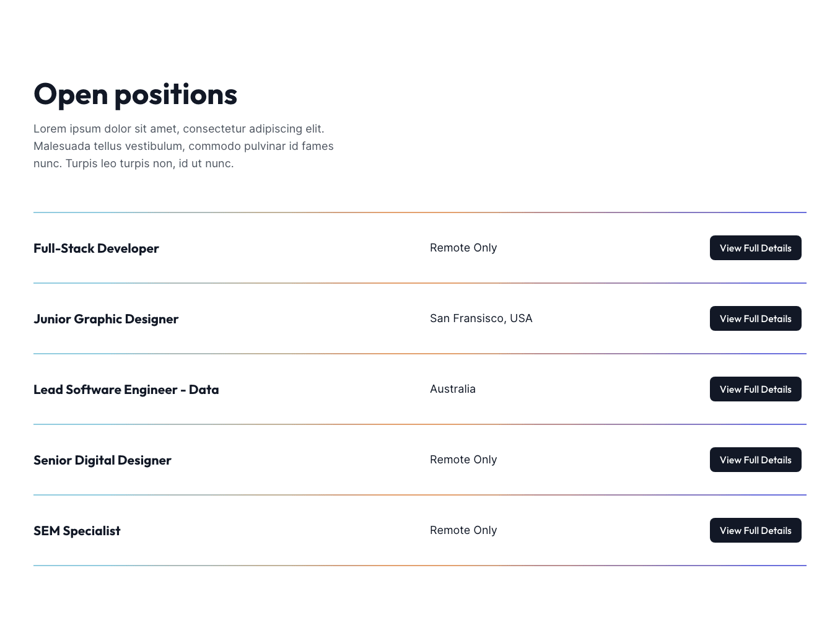
Task: Click the gradient divider above Full-Stack Developer
Action: [420, 212]
